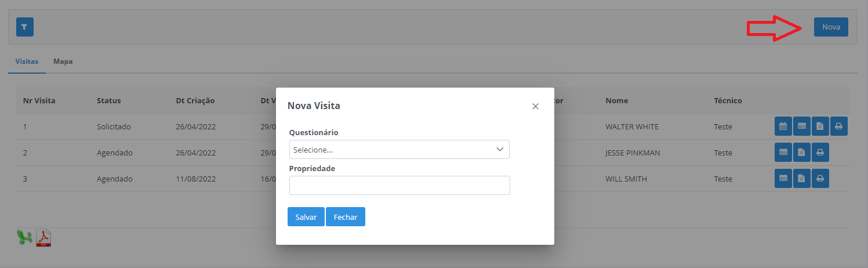Image resolution: width=868 pixels, height=268 pixels.
Task: Export the table using the PDF icon
Action: (x=44, y=238)
